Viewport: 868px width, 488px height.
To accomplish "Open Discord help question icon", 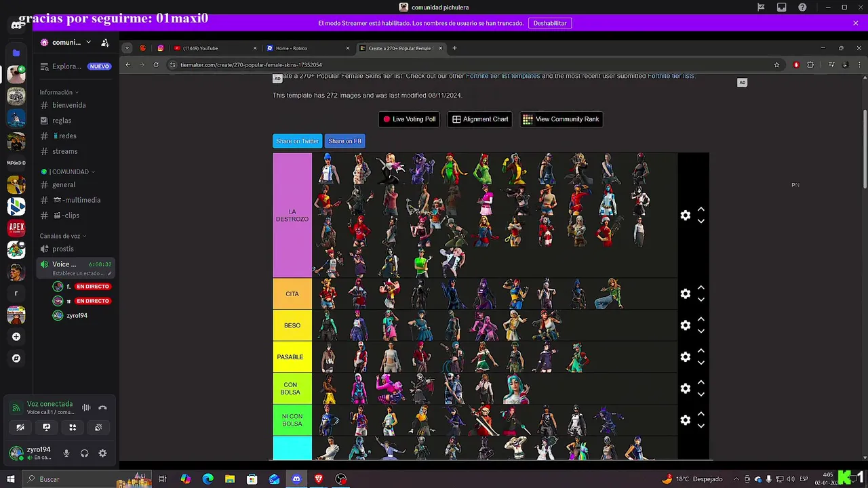I will [x=802, y=7].
